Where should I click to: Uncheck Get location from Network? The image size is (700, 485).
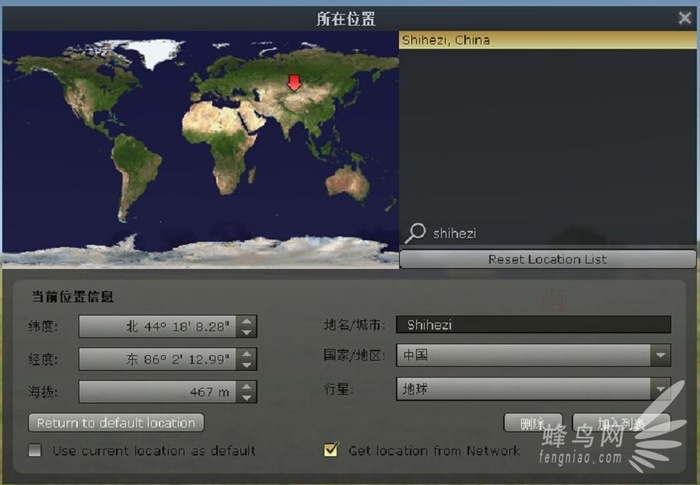pos(331,451)
